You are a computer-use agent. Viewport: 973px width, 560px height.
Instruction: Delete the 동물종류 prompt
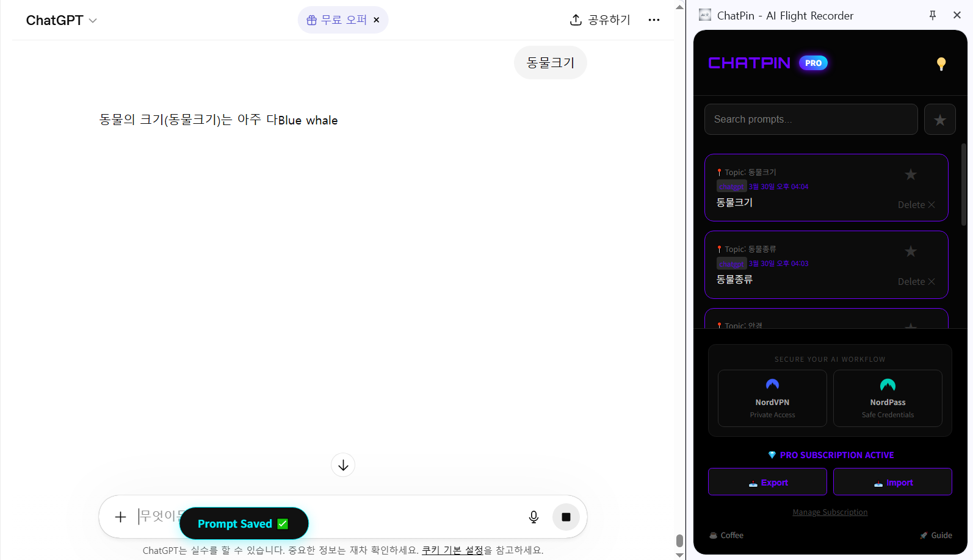916,282
